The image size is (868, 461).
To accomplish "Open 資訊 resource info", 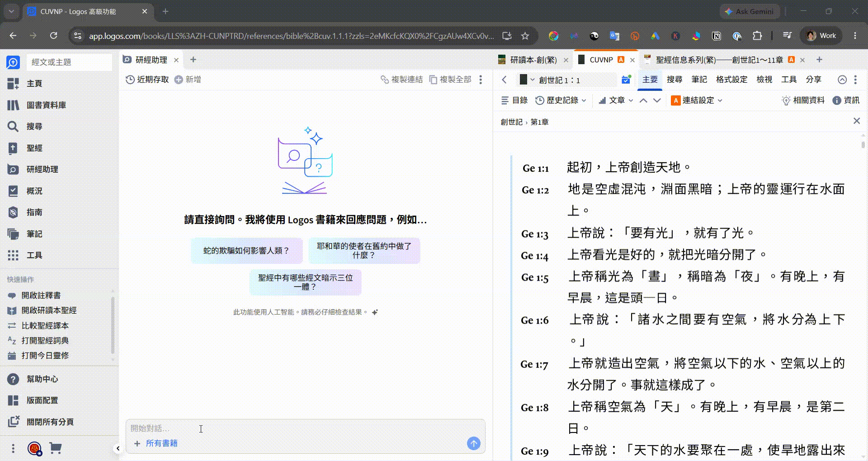I will point(846,100).
